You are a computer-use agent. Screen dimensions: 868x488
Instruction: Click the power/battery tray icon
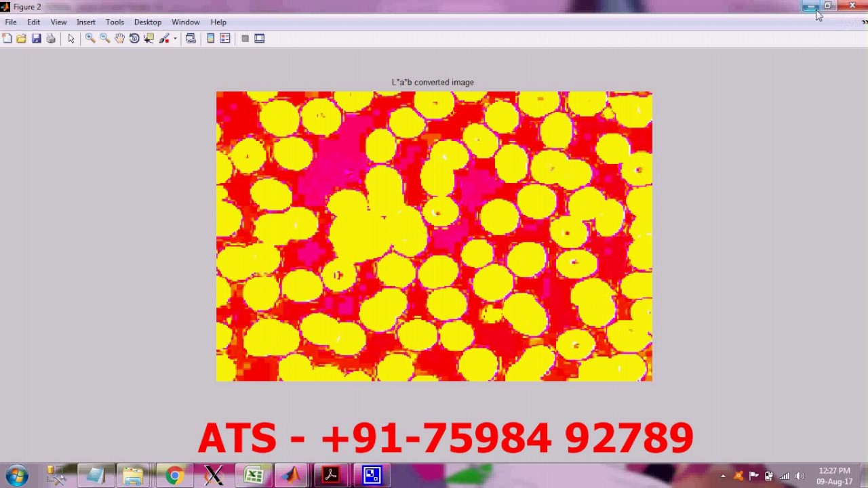pos(768,476)
